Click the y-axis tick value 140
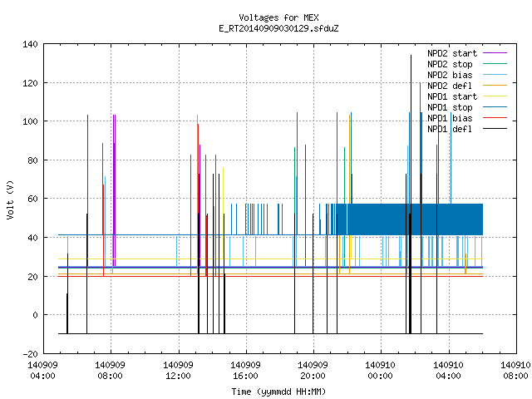 [x=30, y=44]
